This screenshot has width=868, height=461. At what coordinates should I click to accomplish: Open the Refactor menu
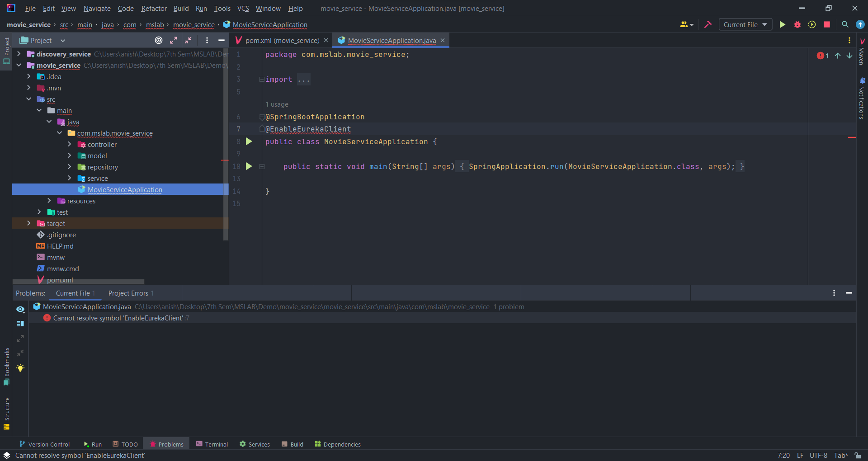coord(154,9)
